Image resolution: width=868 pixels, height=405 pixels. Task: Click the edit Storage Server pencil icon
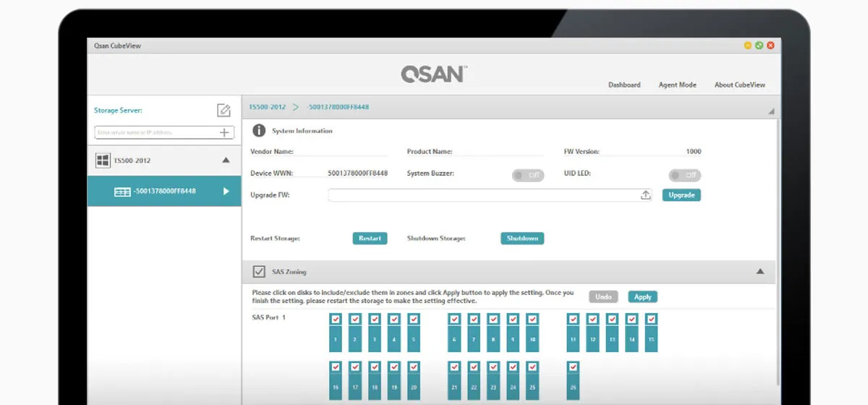[224, 111]
